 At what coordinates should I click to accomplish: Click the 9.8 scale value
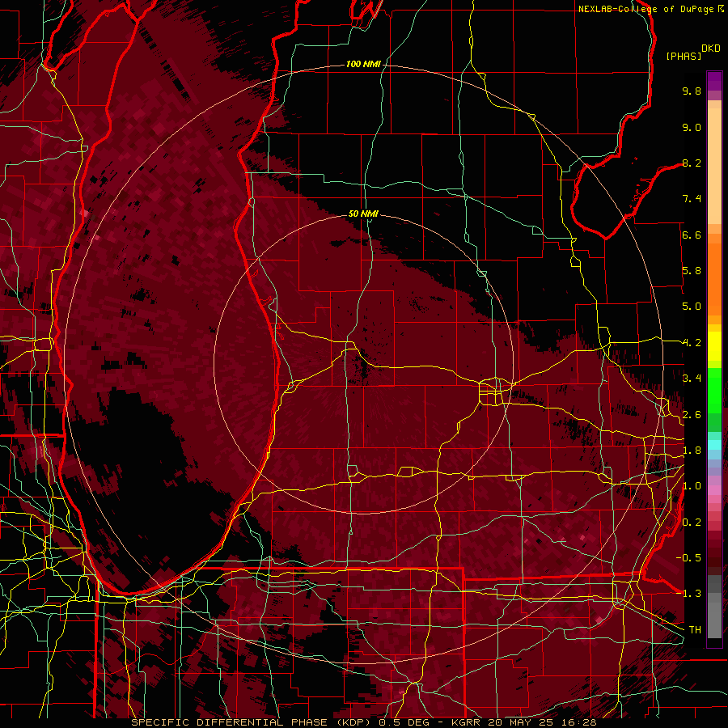click(x=692, y=91)
